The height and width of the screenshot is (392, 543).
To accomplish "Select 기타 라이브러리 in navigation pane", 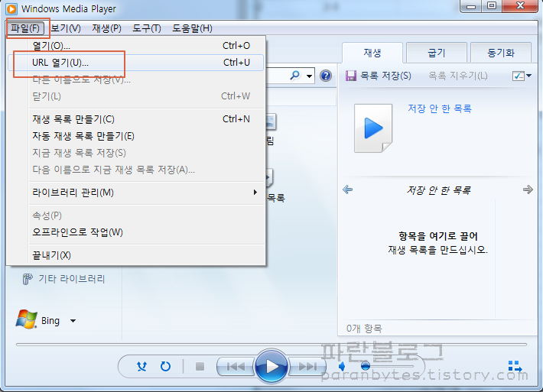I will [64, 279].
